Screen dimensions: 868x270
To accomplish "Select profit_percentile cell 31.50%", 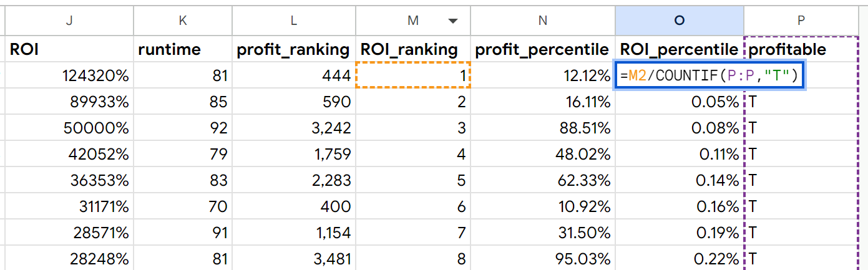I will [542, 233].
